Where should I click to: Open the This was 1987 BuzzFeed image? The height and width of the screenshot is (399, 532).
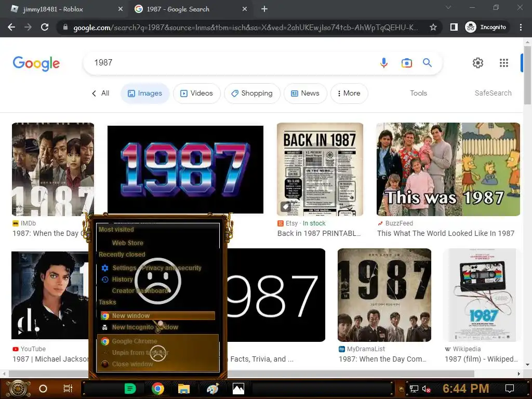click(x=448, y=169)
